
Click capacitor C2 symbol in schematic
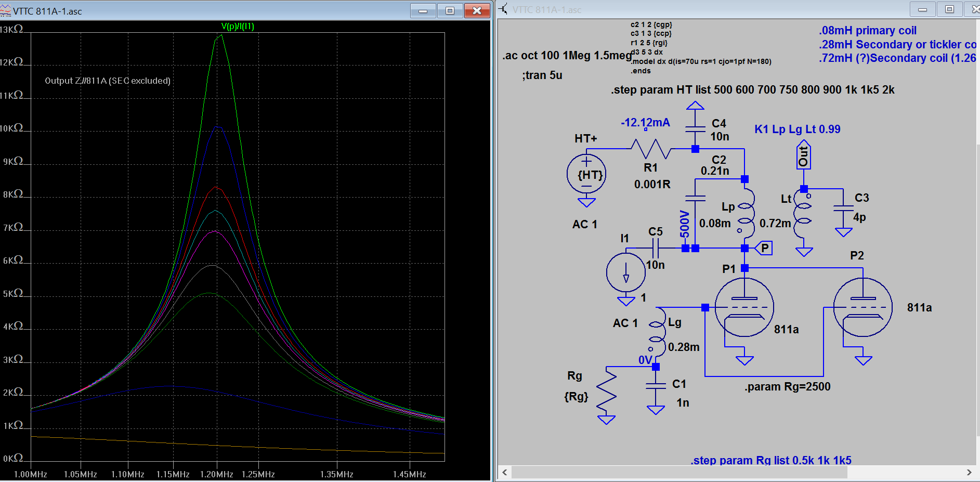(695, 198)
